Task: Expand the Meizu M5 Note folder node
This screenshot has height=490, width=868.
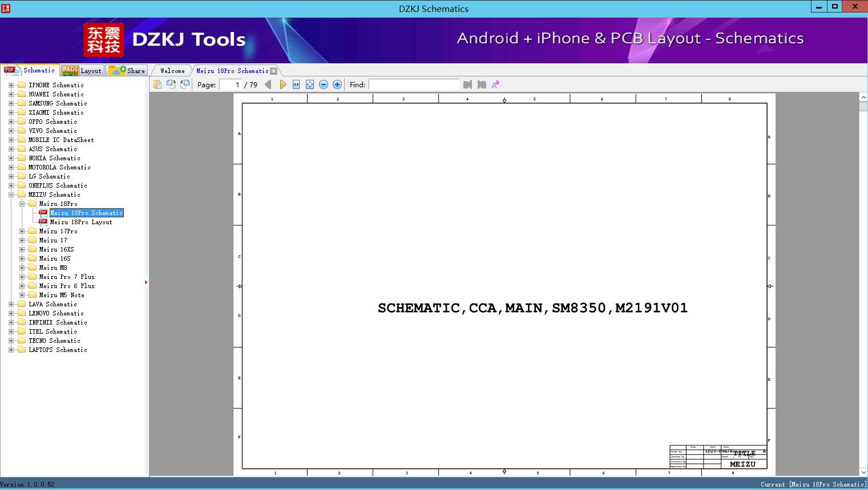Action: pos(22,295)
